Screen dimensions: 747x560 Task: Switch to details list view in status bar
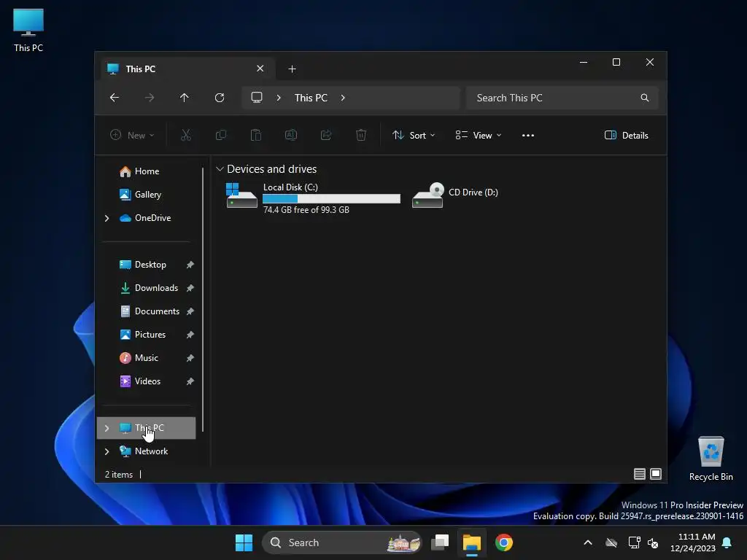639,474
